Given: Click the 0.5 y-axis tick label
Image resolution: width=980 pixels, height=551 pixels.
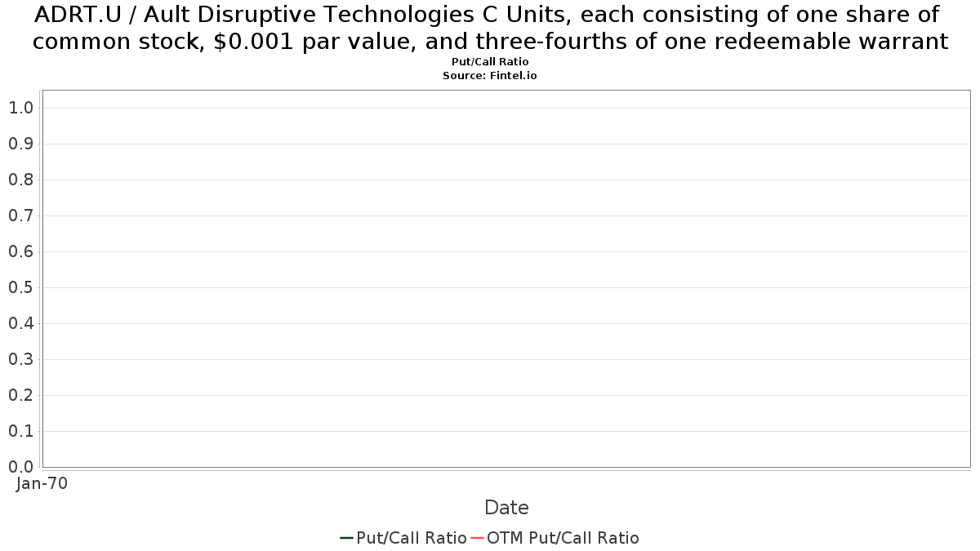Looking at the screenshot, I should coord(20,287).
